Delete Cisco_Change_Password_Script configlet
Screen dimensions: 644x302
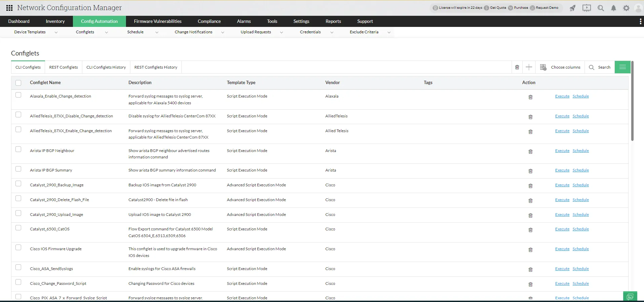530,285
